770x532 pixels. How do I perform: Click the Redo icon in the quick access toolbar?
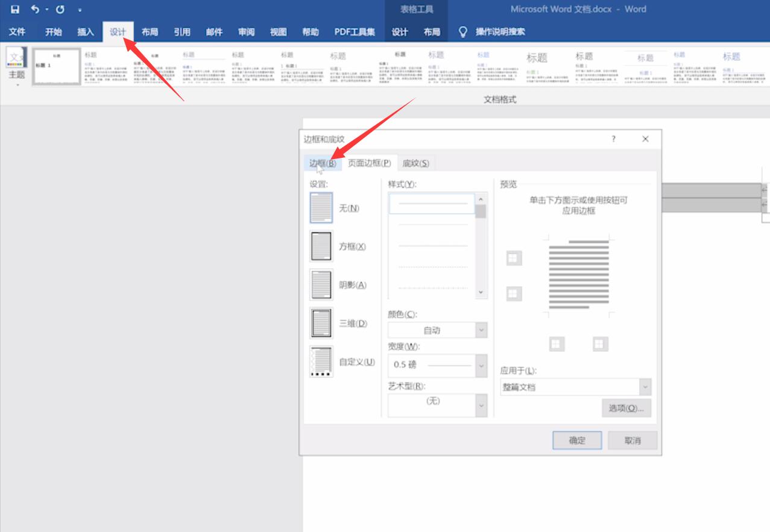(x=60, y=9)
